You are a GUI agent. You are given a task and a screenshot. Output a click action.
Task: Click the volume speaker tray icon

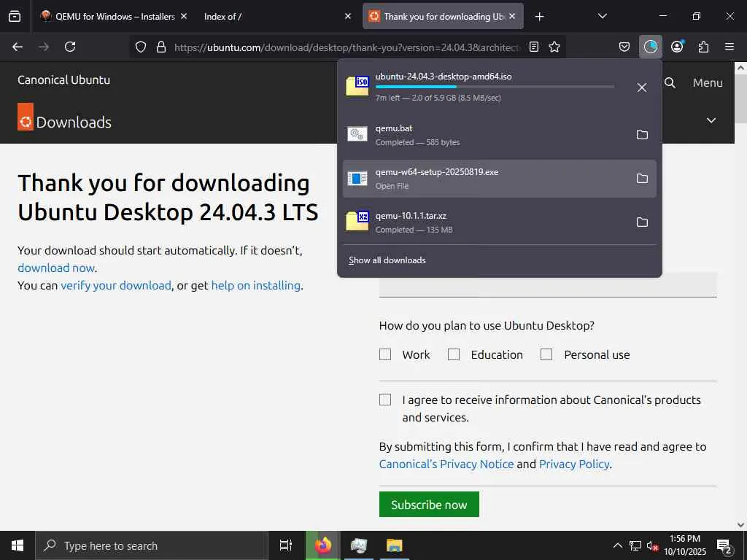point(652,546)
